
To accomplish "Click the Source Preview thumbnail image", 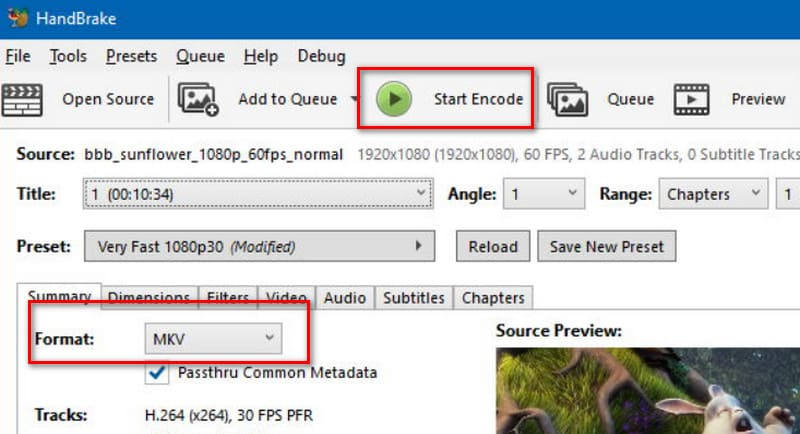I will click(x=647, y=390).
